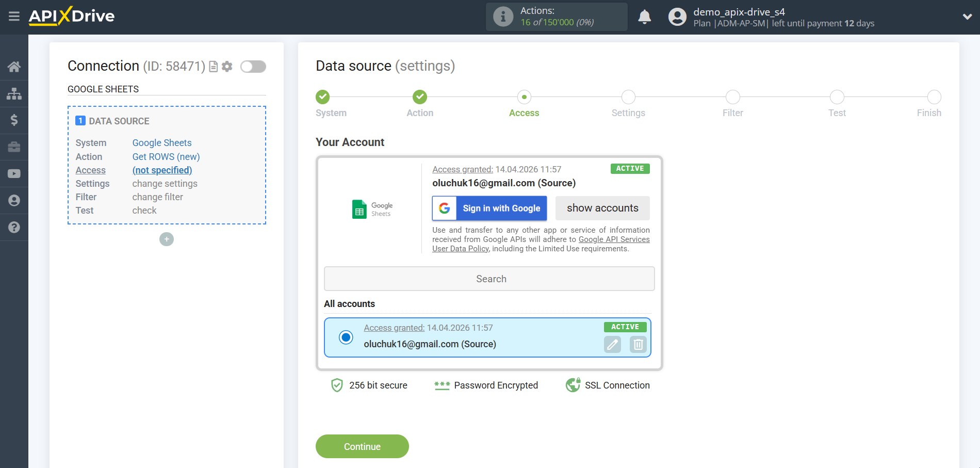Image resolution: width=980 pixels, height=468 pixels.
Task: Click the Continue button
Action: (362, 446)
